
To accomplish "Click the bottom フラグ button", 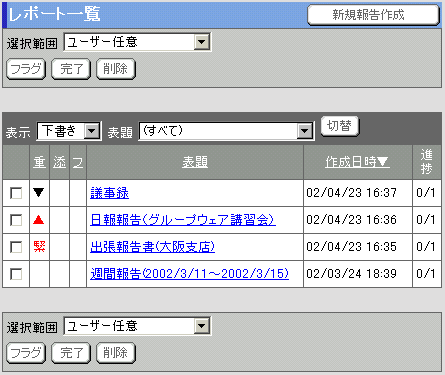I will (x=26, y=353).
